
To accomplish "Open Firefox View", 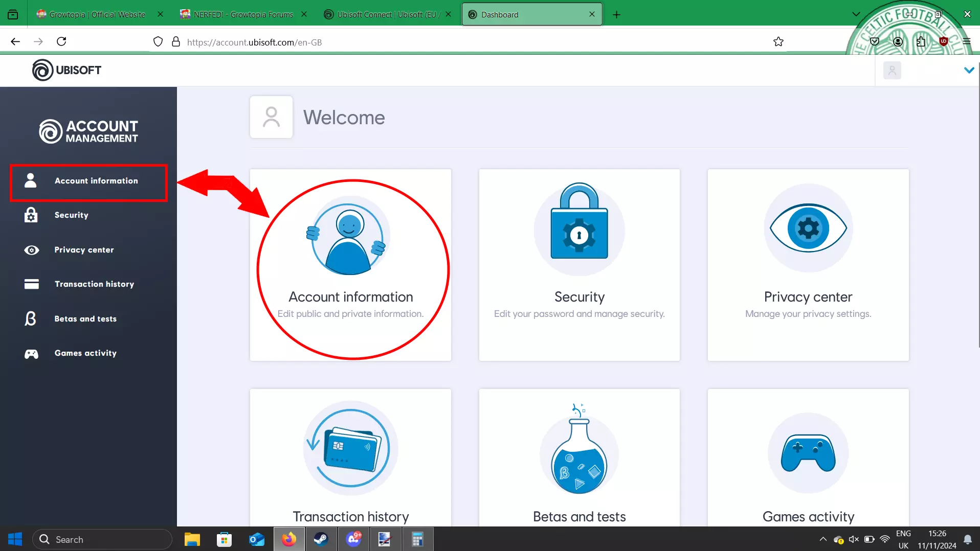I will pos(13,14).
